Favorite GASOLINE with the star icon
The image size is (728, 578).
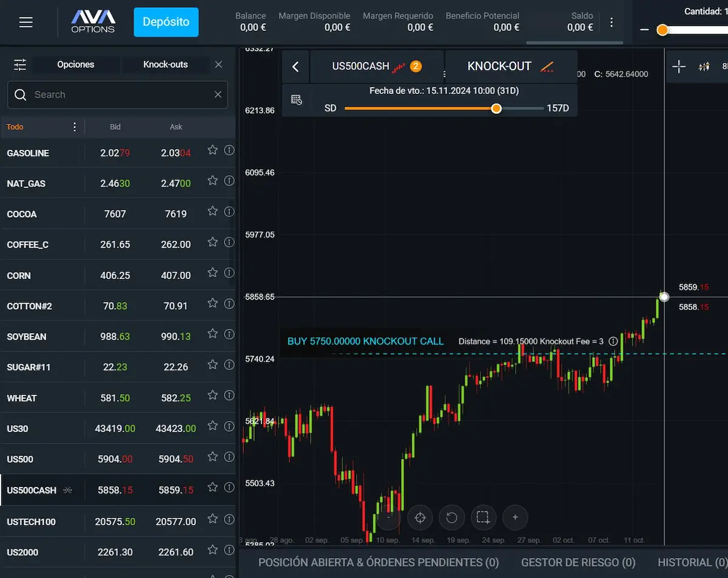pyautogui.click(x=212, y=150)
